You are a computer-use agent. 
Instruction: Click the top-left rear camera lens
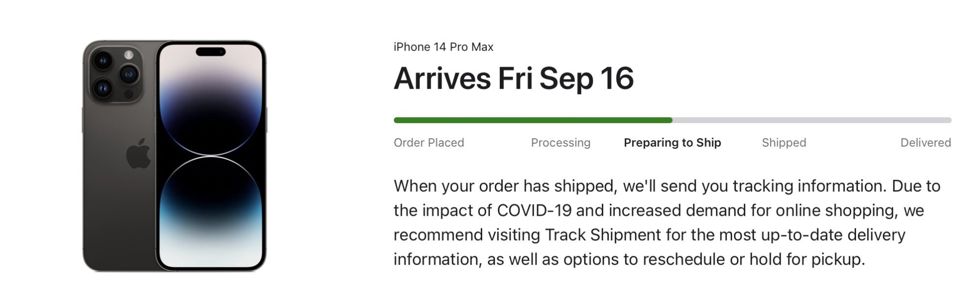[103, 61]
